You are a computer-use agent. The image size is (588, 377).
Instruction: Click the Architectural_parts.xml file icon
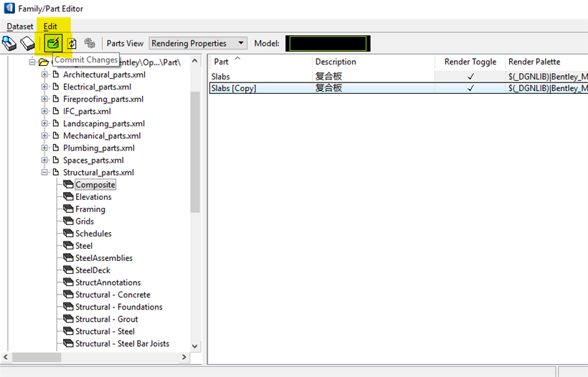(56, 75)
